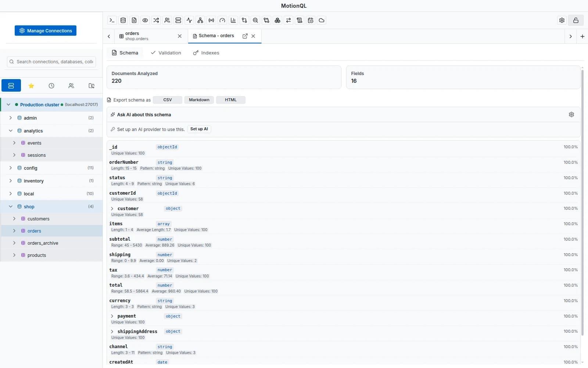Click the Set up AI button
The image size is (588, 368).
199,129
